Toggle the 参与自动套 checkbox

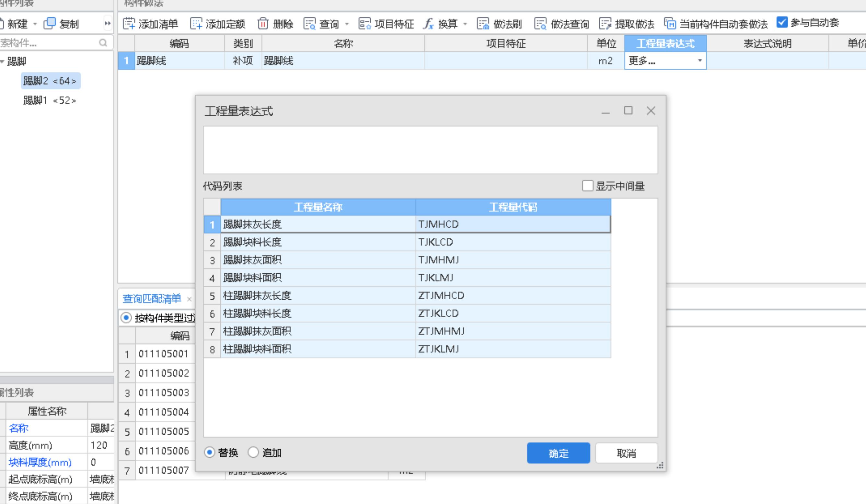pos(782,22)
